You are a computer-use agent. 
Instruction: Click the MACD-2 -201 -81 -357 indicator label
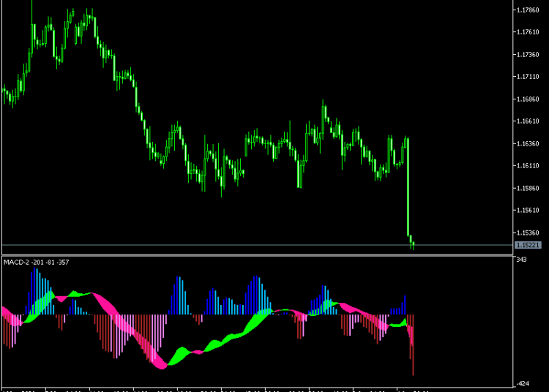[x=36, y=263]
